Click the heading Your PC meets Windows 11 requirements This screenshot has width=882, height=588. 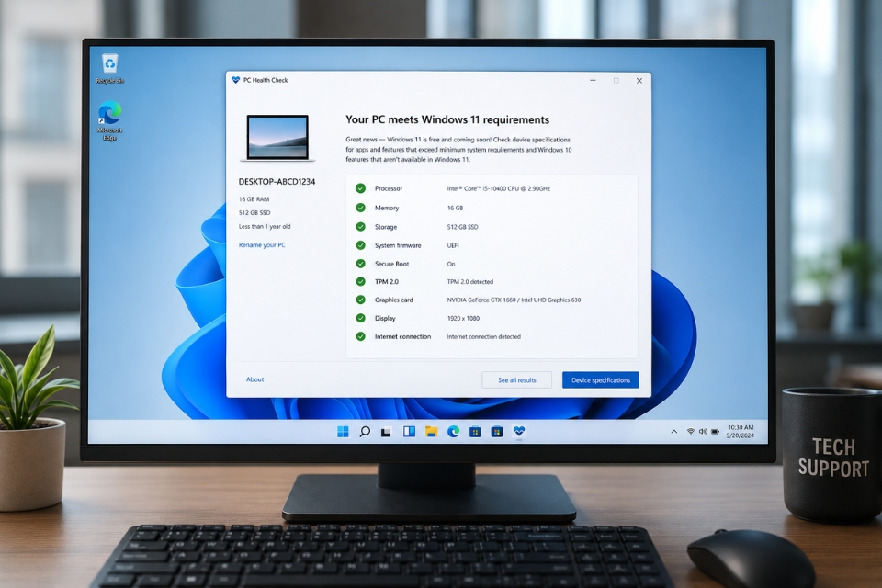447,119
